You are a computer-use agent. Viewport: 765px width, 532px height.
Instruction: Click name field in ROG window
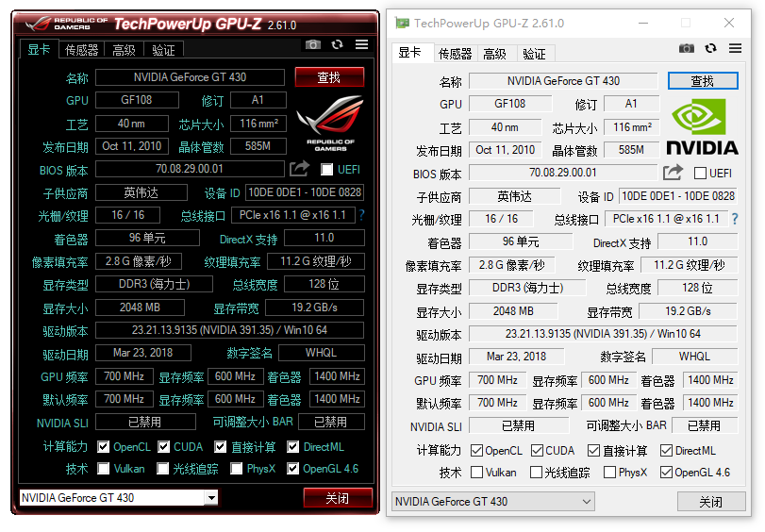point(190,77)
